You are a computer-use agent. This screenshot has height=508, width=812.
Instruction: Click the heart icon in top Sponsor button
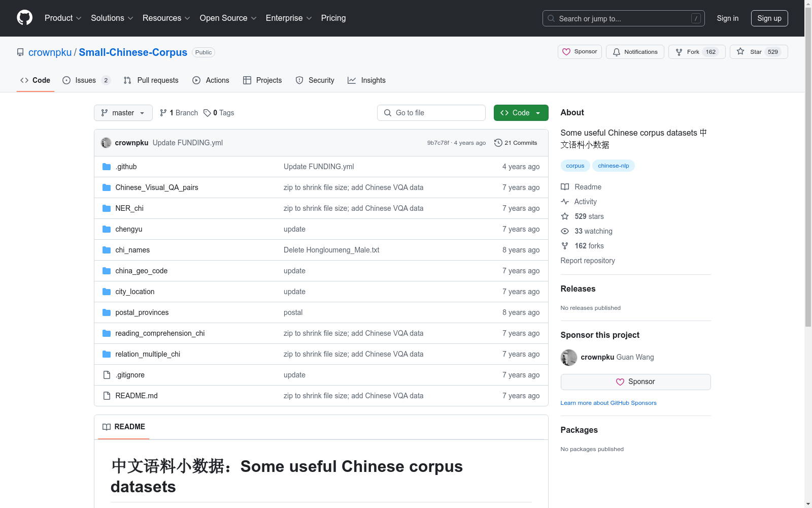click(x=566, y=52)
